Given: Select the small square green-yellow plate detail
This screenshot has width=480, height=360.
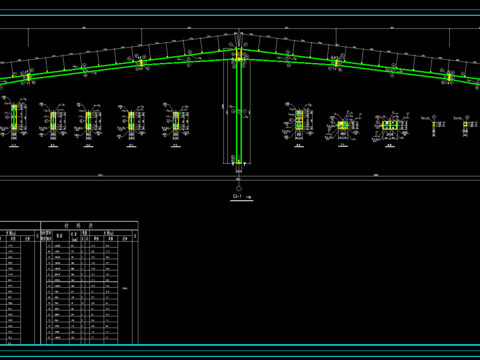Looking at the screenshot, I should coord(342,125).
